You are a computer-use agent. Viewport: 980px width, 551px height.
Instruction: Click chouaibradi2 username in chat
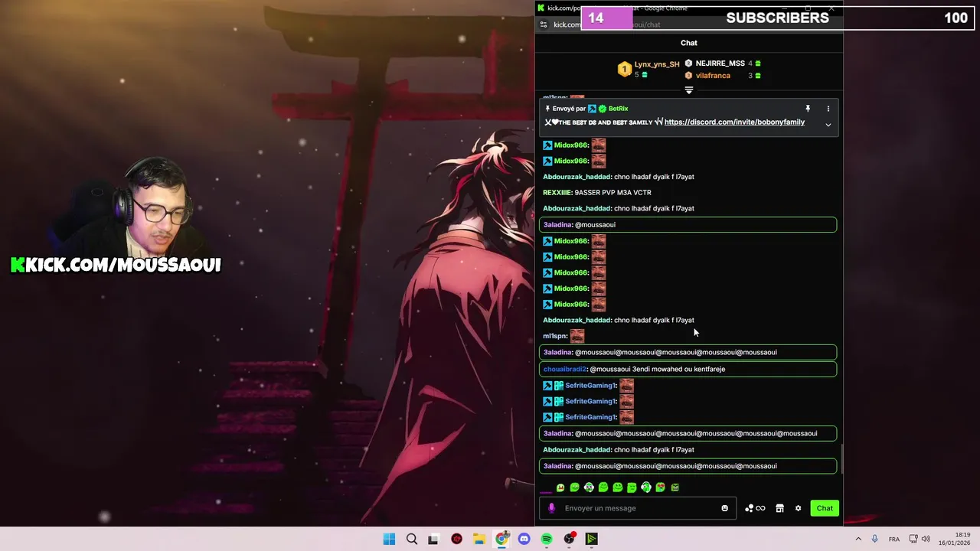click(x=565, y=369)
